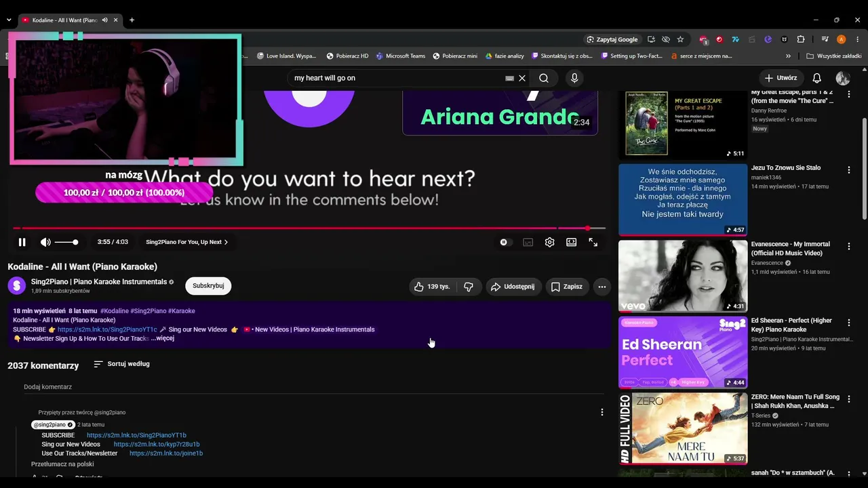
Task: Click the Udostępnij share button
Action: pos(513,287)
